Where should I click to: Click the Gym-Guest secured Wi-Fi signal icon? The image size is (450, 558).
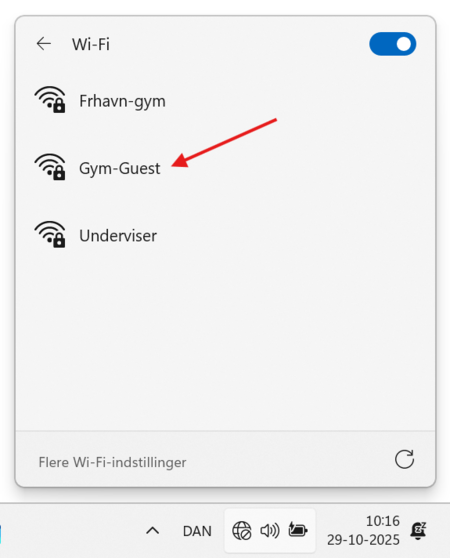point(50,167)
